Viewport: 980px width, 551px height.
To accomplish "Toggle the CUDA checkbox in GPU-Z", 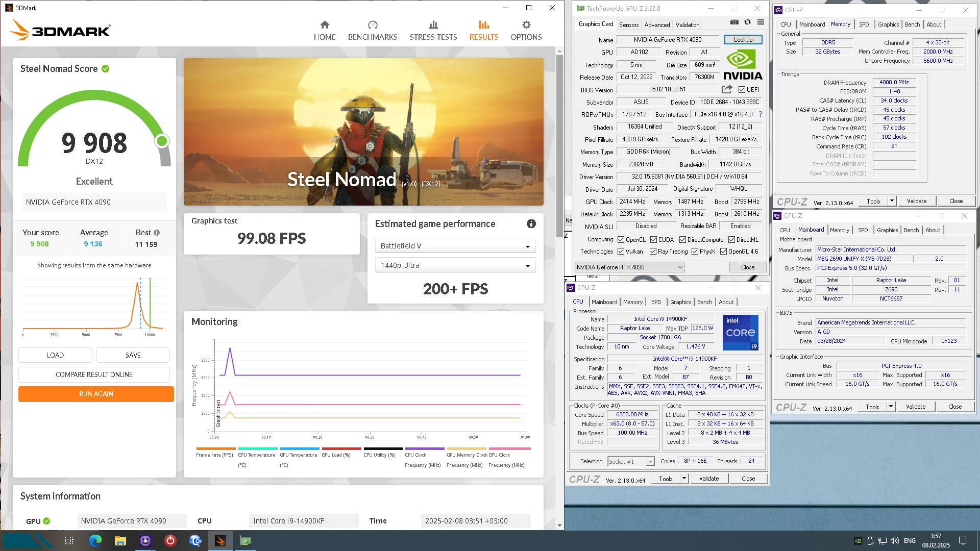I will point(653,240).
